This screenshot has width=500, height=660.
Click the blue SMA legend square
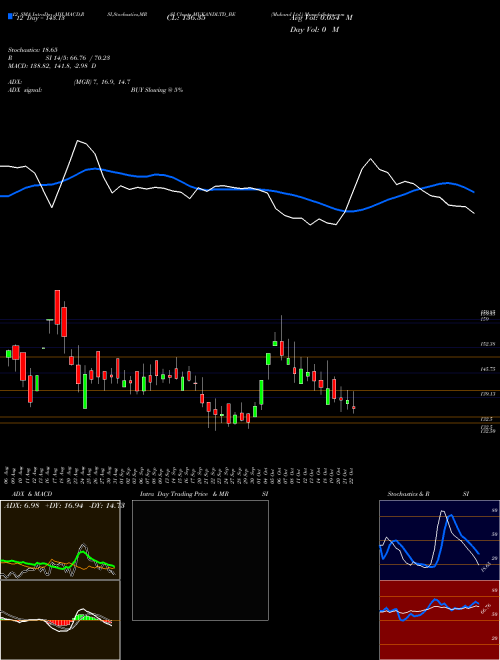(x=10, y=17)
